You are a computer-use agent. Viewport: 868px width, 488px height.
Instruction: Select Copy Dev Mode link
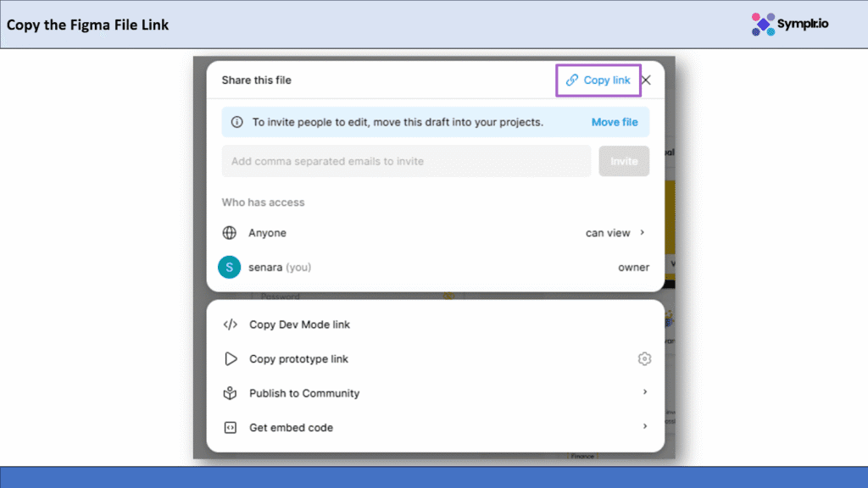pos(299,324)
